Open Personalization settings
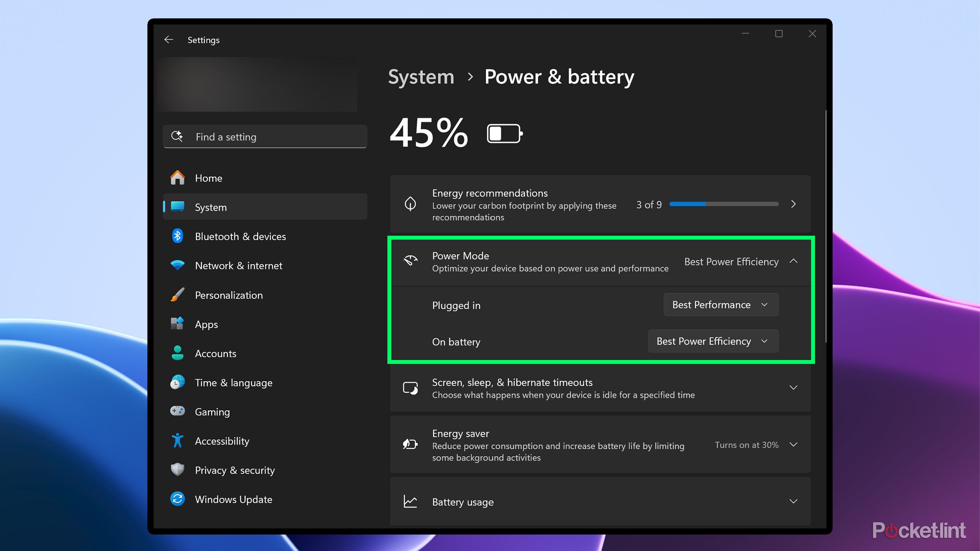Viewport: 980px width, 551px height. pos(229,295)
